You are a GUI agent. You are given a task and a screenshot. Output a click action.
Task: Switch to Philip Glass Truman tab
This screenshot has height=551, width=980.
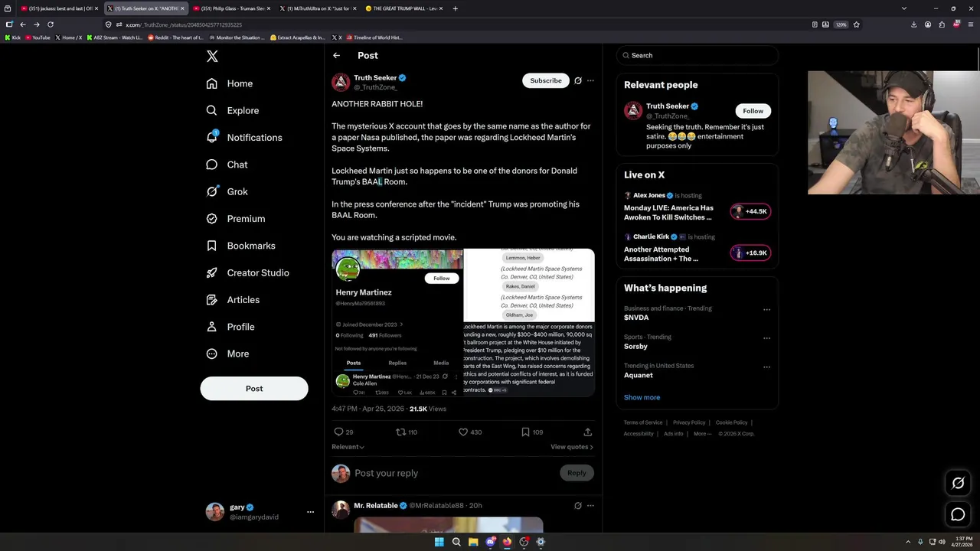pyautogui.click(x=232, y=8)
